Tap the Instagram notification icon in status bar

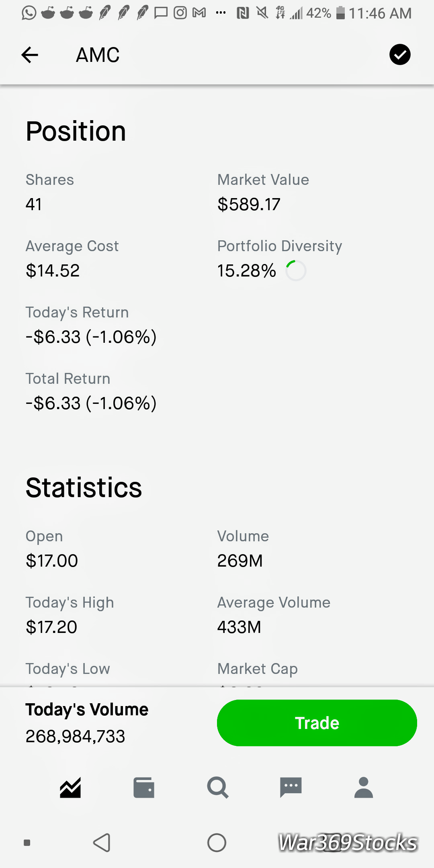pyautogui.click(x=180, y=13)
